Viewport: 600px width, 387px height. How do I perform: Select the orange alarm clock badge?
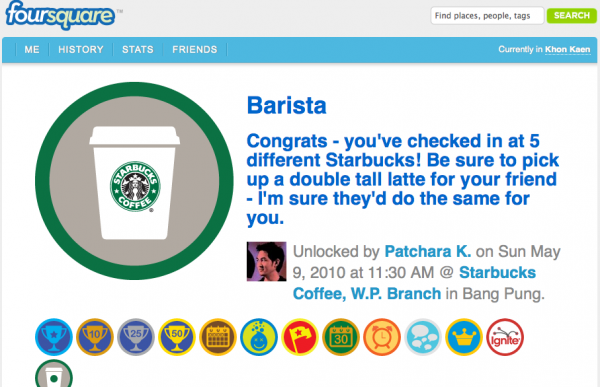click(x=382, y=337)
